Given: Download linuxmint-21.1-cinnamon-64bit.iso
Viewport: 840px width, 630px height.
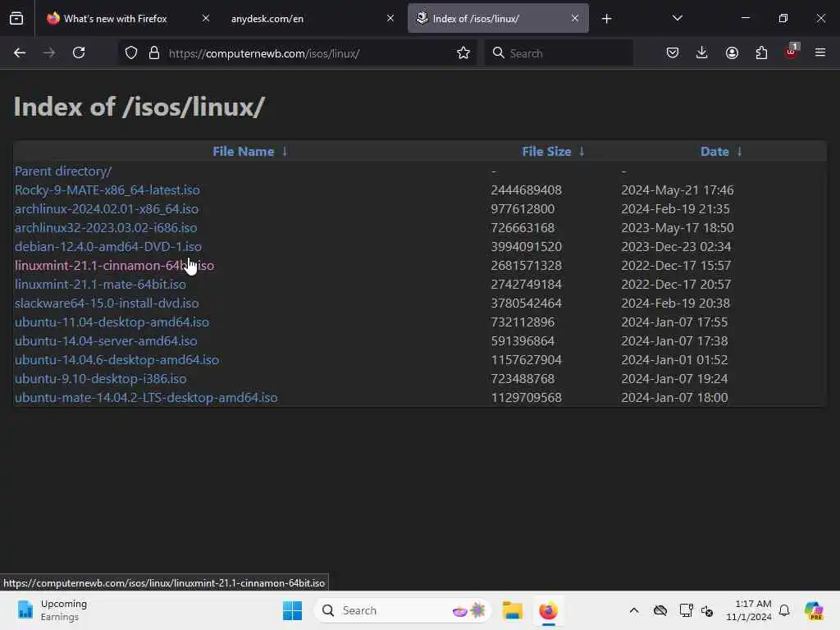Looking at the screenshot, I should click(114, 265).
